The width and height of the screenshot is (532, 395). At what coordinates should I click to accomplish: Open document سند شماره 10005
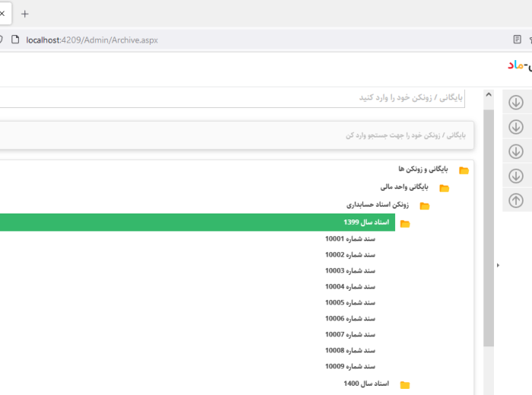click(350, 302)
